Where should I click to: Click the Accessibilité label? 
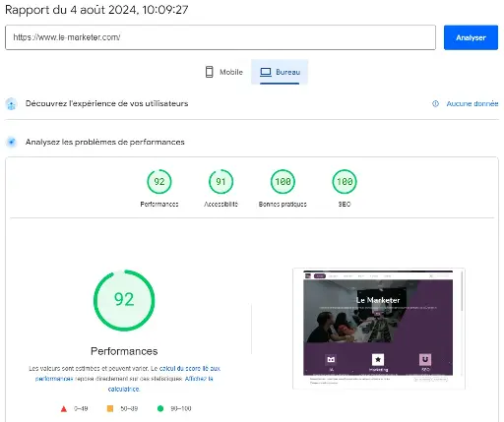[x=220, y=204]
